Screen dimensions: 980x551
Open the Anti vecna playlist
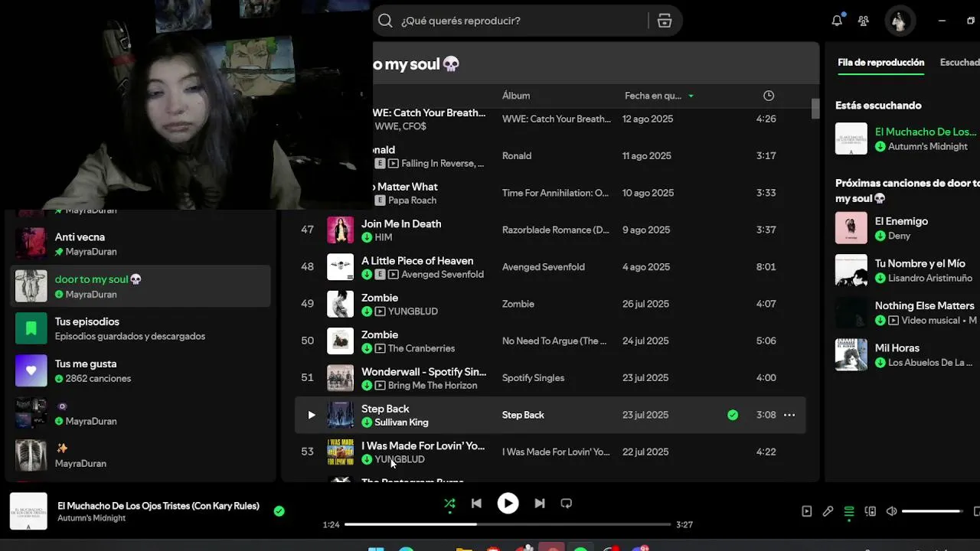point(141,243)
